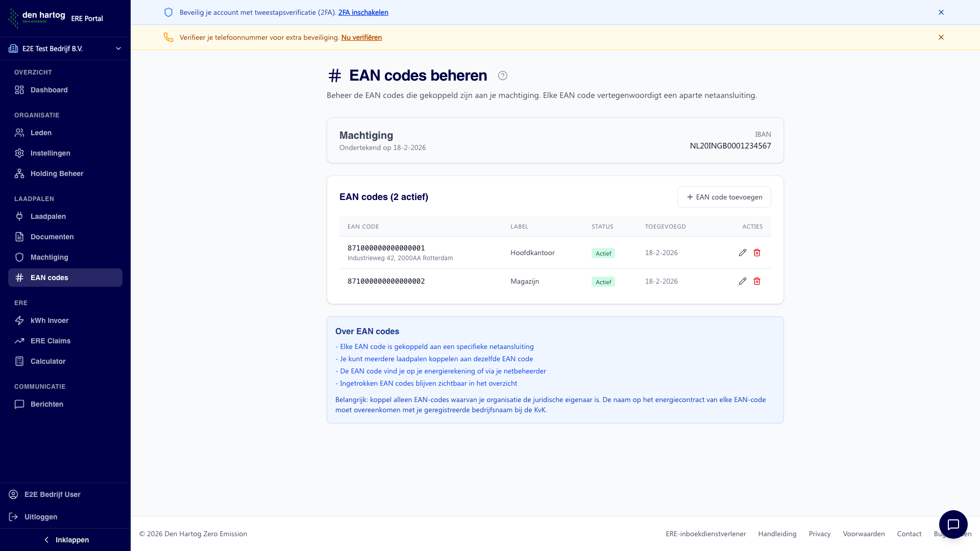Edit the Hoofdkantoor EAN code entry
The height and width of the screenshot is (551, 980).
tap(743, 253)
